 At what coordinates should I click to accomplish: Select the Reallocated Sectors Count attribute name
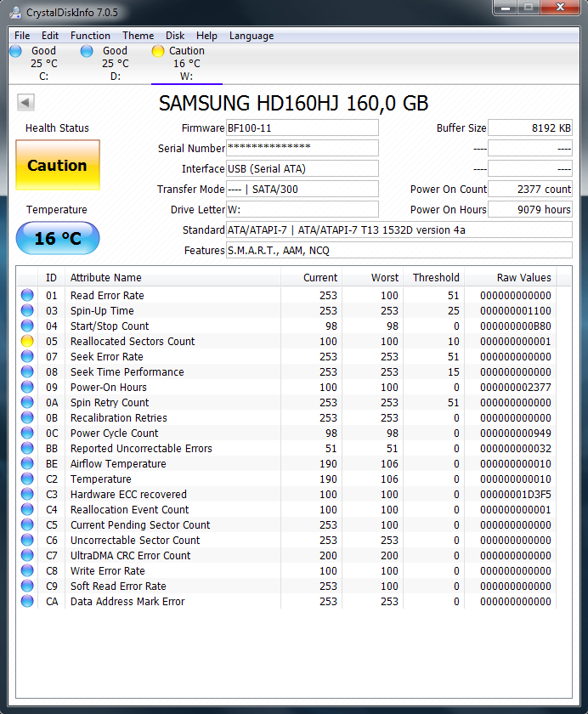133,341
